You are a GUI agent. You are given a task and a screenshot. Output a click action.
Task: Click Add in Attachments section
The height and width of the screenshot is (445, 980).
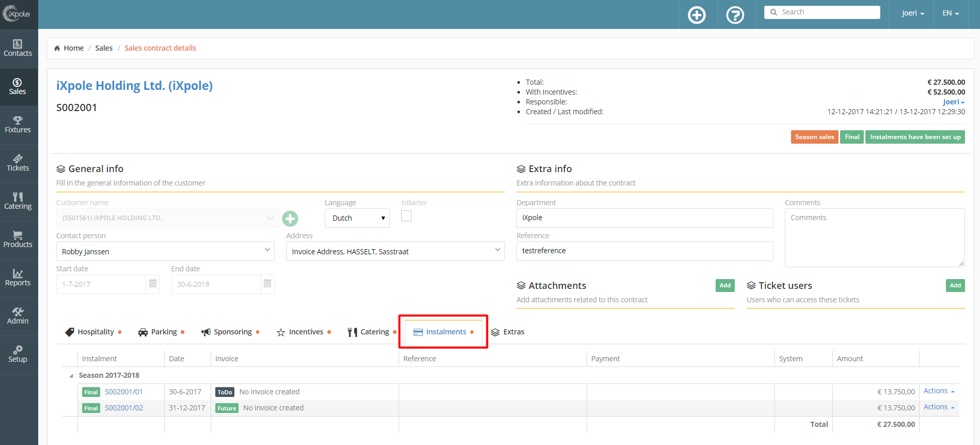click(725, 285)
